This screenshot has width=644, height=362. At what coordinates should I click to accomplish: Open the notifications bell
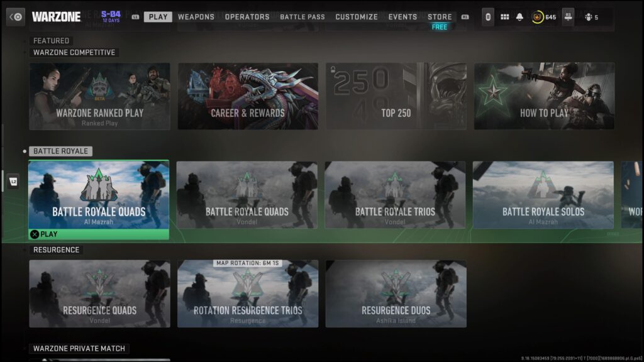(x=519, y=17)
